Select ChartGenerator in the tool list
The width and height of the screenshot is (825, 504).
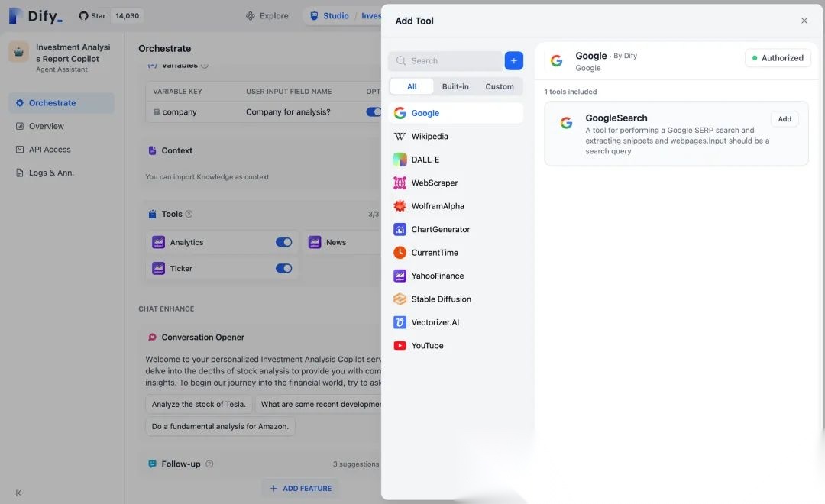point(455,229)
